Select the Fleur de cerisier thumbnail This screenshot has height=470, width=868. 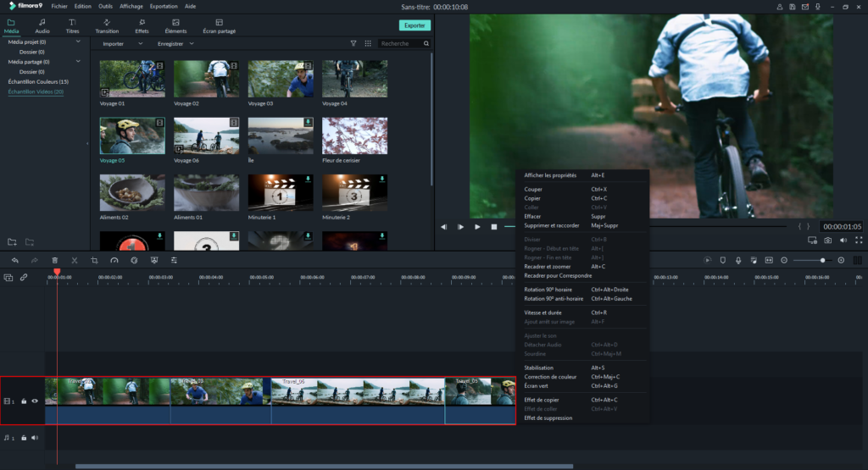tap(355, 136)
